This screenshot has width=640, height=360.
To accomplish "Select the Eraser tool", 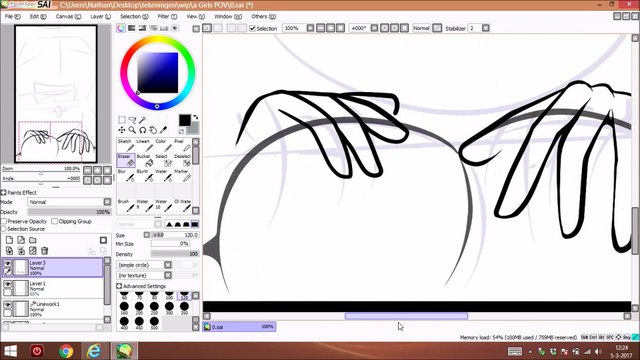I will (x=126, y=160).
